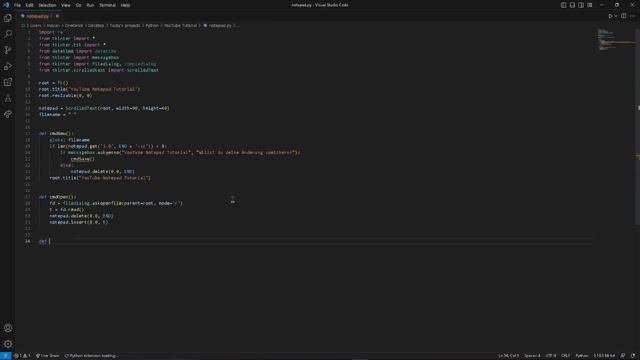
Task: Select Python language mode in status bar
Action: pyautogui.click(x=582, y=356)
